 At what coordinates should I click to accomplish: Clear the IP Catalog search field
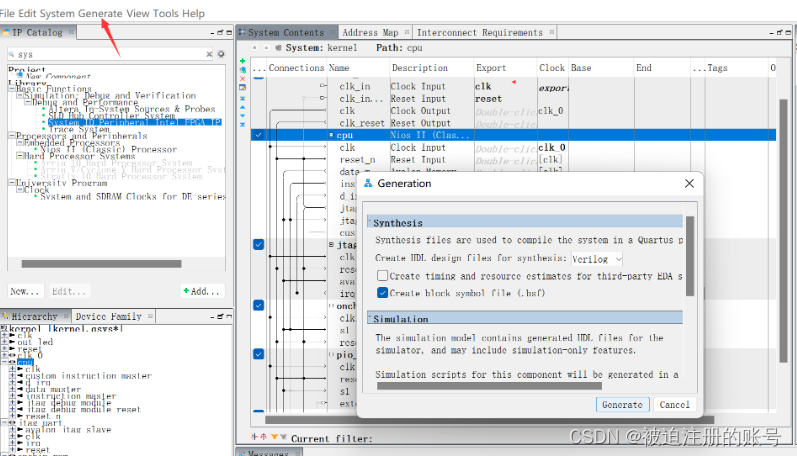pyautogui.click(x=209, y=54)
